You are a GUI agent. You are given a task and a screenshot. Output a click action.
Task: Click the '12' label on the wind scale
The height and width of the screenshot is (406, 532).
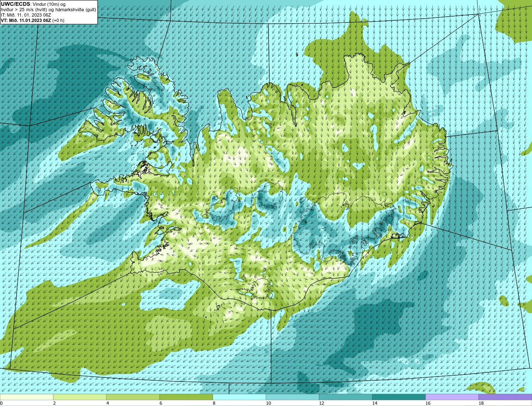(x=322, y=403)
